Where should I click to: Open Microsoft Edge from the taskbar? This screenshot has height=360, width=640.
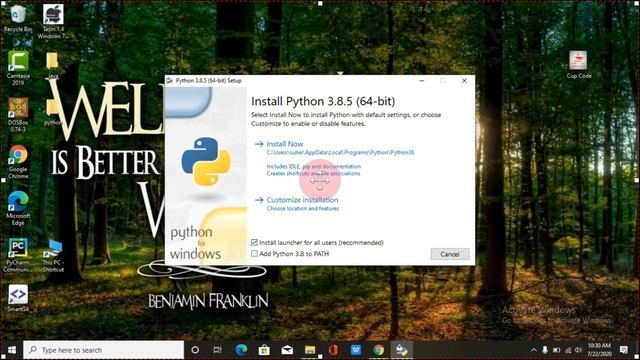[x=241, y=350]
